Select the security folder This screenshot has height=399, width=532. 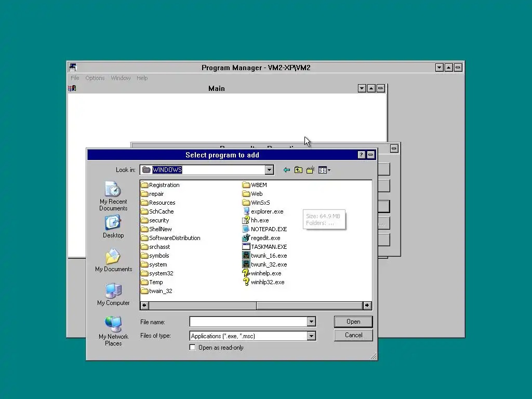[155, 220]
